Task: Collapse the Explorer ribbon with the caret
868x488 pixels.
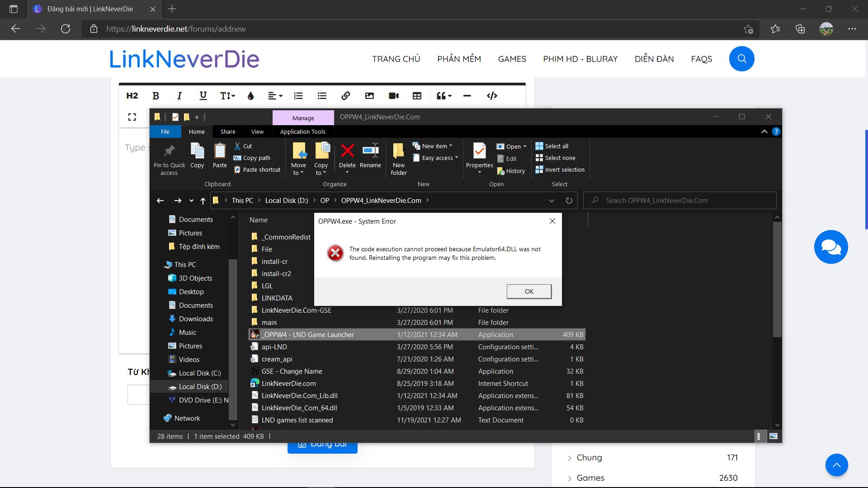Action: click(764, 131)
